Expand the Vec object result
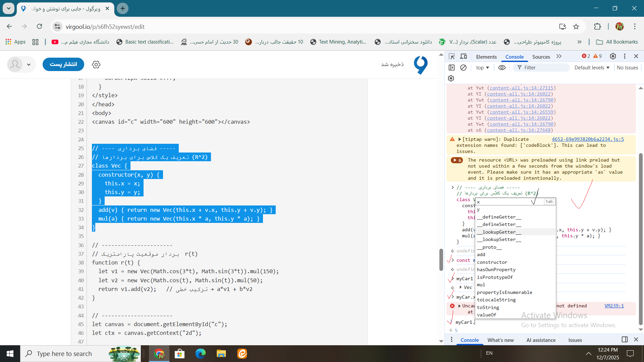Viewport: 644px width, 362px height. [x=461, y=287]
